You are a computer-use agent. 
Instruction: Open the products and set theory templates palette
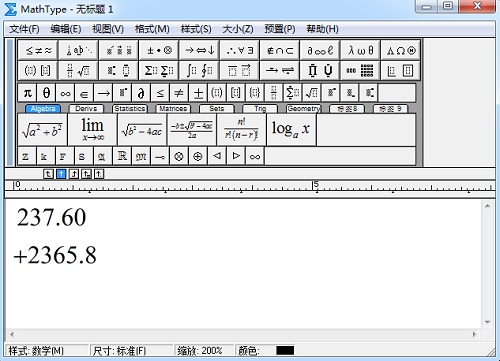point(320,70)
